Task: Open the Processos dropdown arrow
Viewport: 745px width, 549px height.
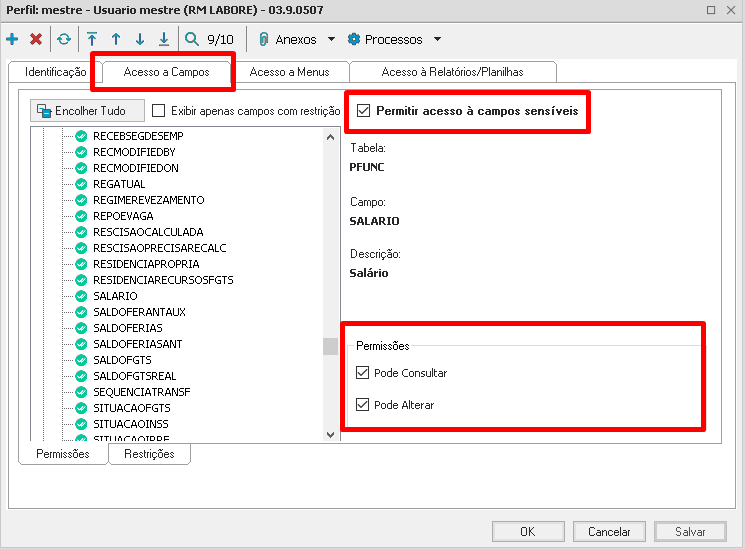Action: 438,39
